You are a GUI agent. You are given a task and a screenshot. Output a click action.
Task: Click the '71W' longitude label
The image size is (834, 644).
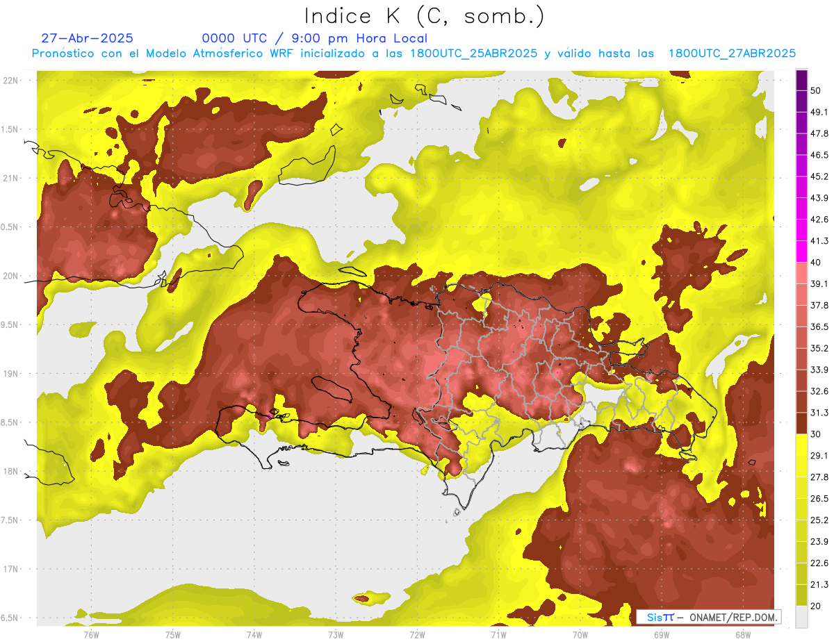pyautogui.click(x=498, y=635)
